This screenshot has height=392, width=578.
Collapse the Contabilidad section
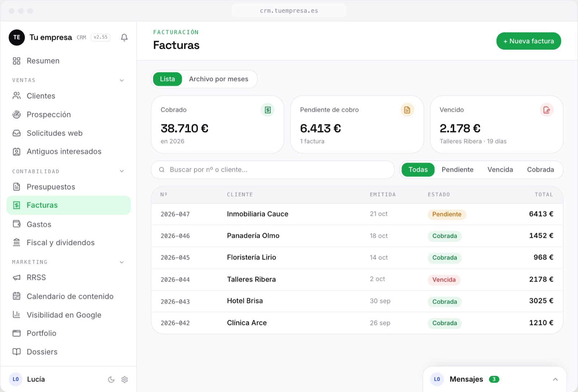coord(122,171)
